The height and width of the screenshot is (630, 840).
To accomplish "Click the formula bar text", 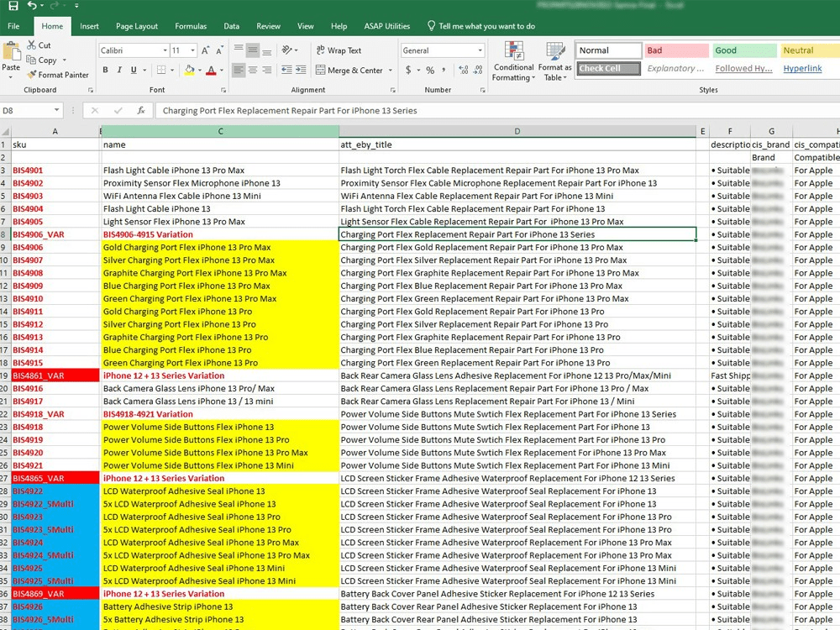I will click(290, 111).
